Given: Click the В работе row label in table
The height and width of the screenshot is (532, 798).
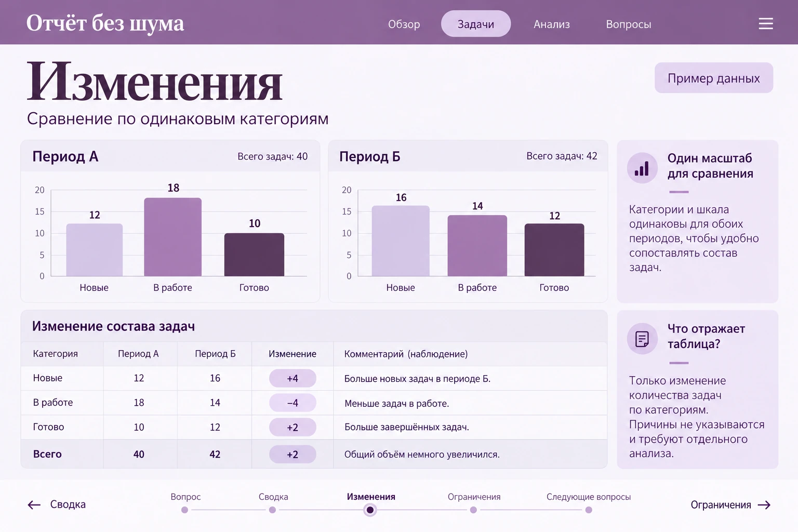Looking at the screenshot, I should click(x=52, y=403).
